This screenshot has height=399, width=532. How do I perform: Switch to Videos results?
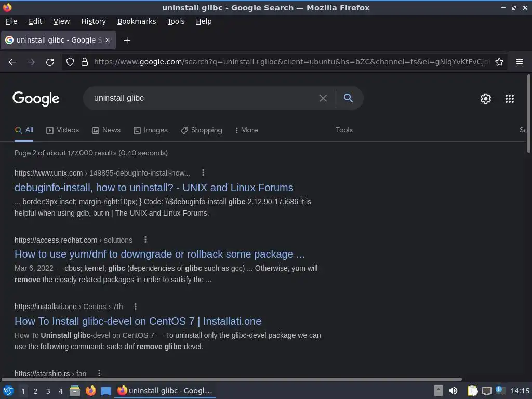click(62, 130)
